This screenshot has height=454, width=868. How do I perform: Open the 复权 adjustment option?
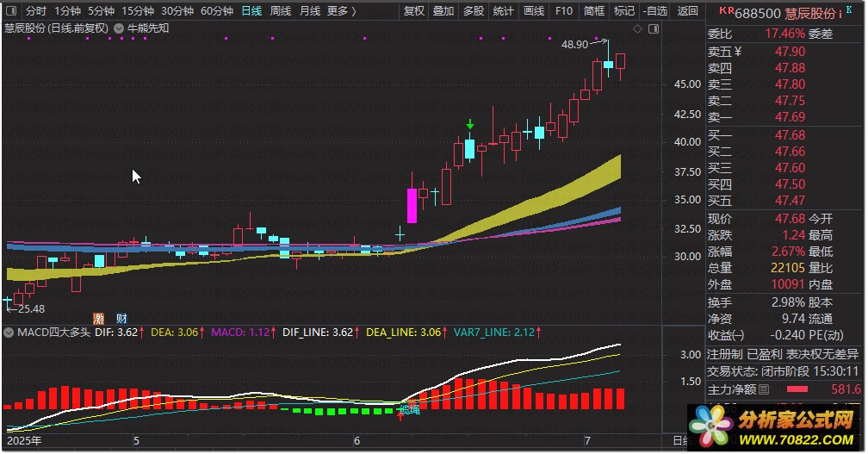pyautogui.click(x=414, y=10)
